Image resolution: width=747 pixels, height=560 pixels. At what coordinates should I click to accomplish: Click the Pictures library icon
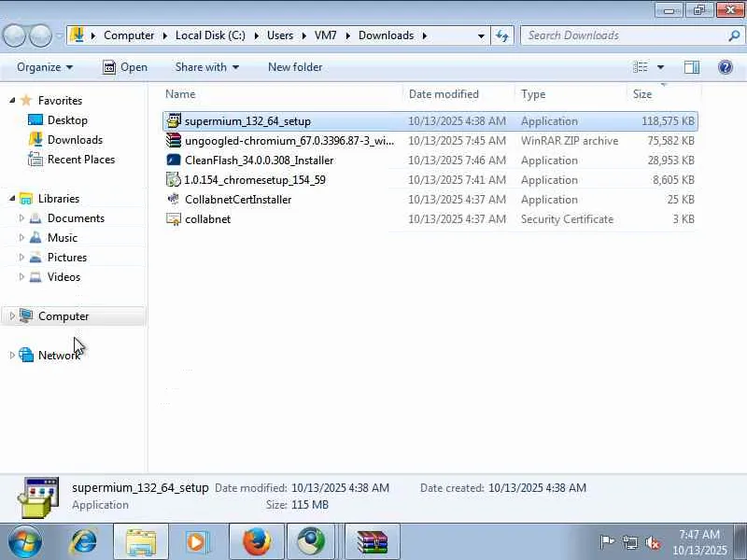pyautogui.click(x=35, y=258)
